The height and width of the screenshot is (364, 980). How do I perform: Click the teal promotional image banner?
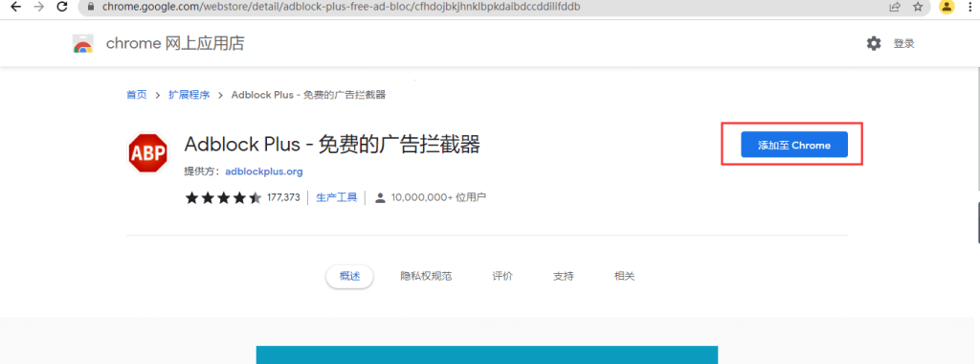point(487,354)
